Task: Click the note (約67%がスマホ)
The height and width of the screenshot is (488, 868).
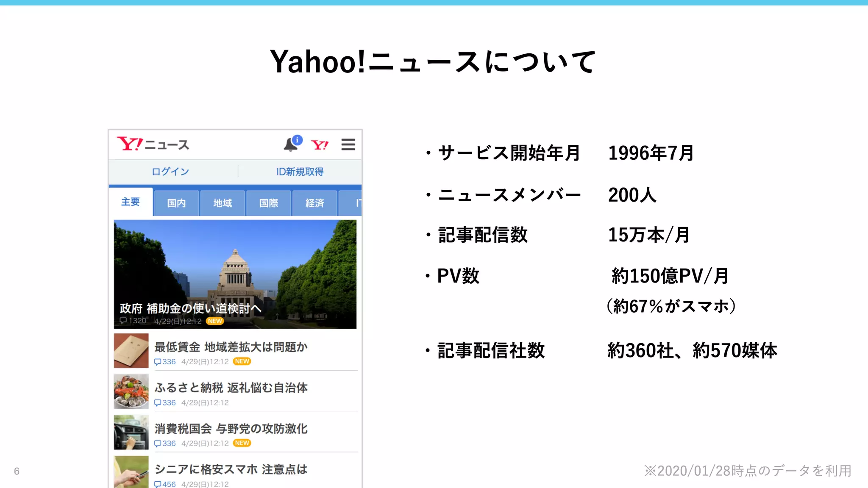Action: tap(671, 306)
